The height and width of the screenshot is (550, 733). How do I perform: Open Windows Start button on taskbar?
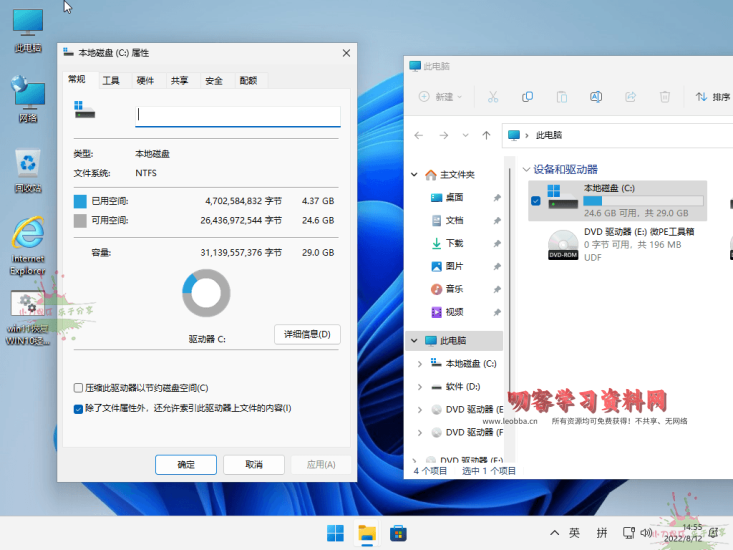pos(335,533)
